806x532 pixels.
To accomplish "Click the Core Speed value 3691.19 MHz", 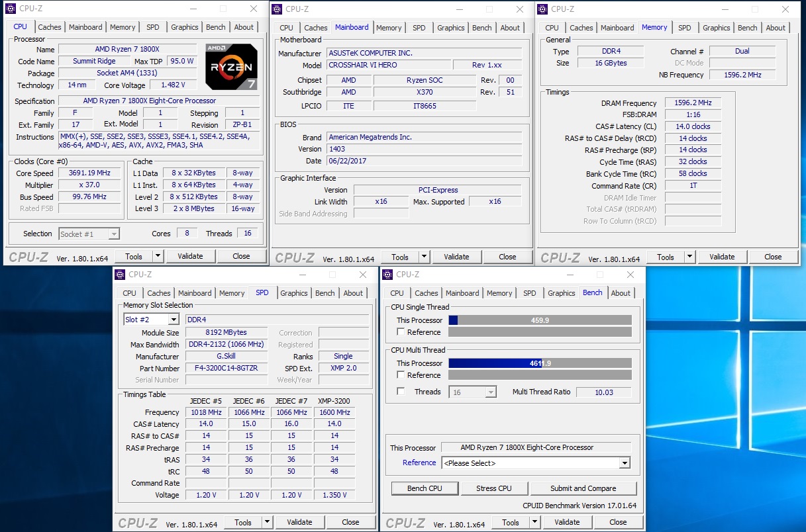I will pos(89,173).
